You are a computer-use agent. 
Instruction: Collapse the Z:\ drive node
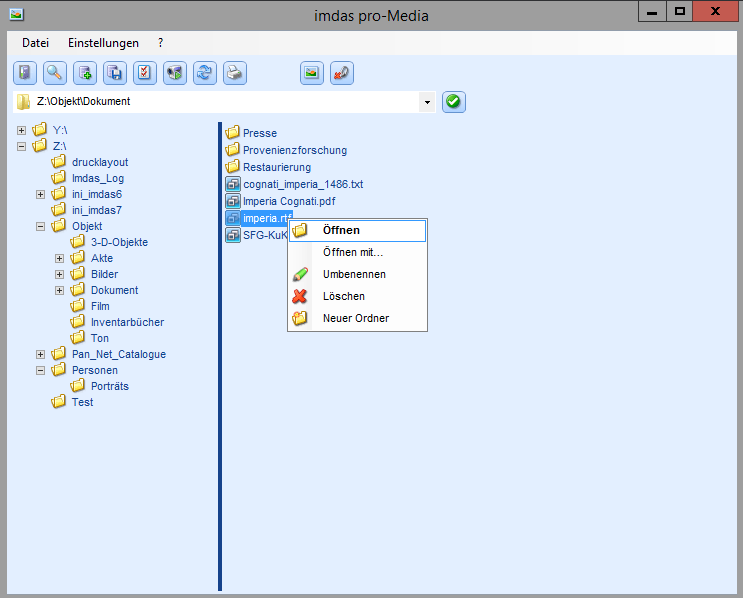pos(21,146)
